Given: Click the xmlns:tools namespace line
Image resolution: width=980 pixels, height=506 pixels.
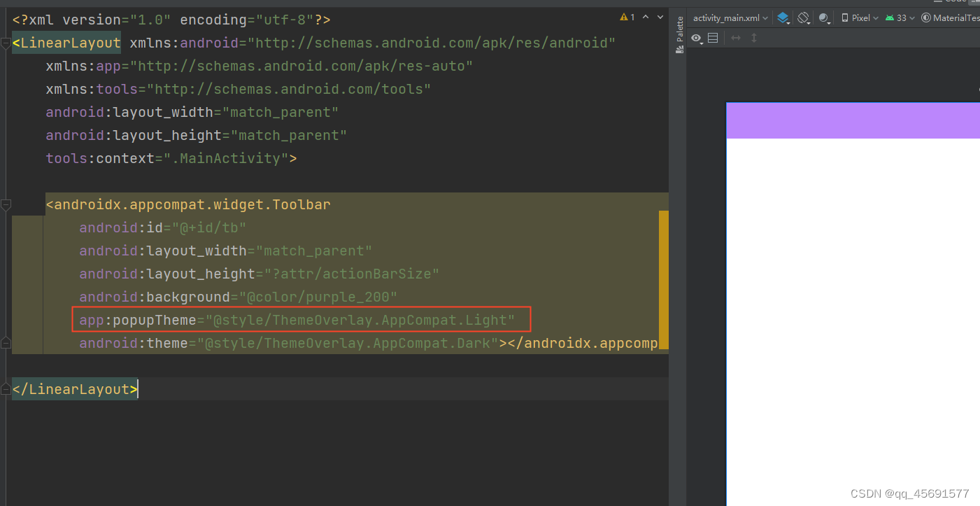Looking at the screenshot, I should pyautogui.click(x=238, y=90).
